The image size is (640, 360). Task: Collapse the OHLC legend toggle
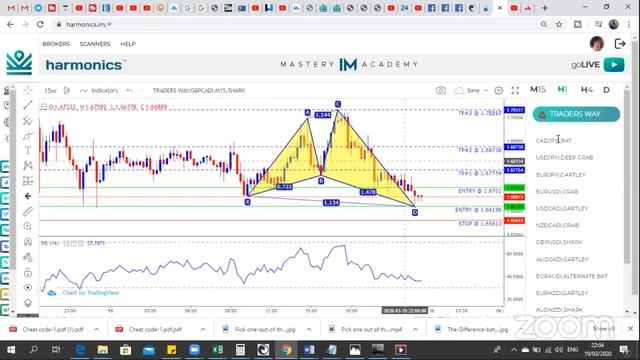(44, 107)
